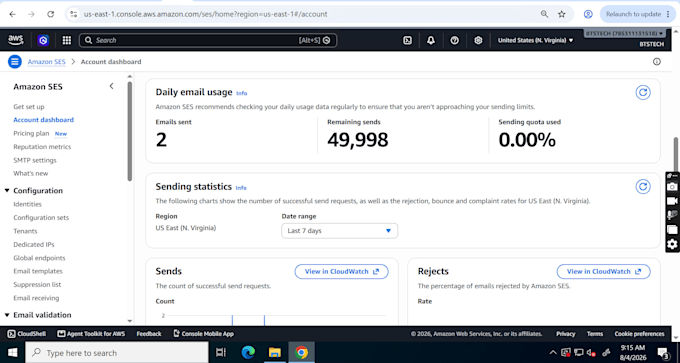Open the Amazon Q icon in header
680x363 pixels.
pyautogui.click(x=43, y=40)
